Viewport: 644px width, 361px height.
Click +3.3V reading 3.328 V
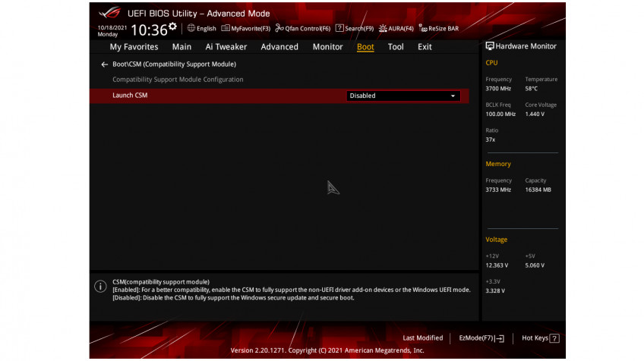tap(495, 291)
